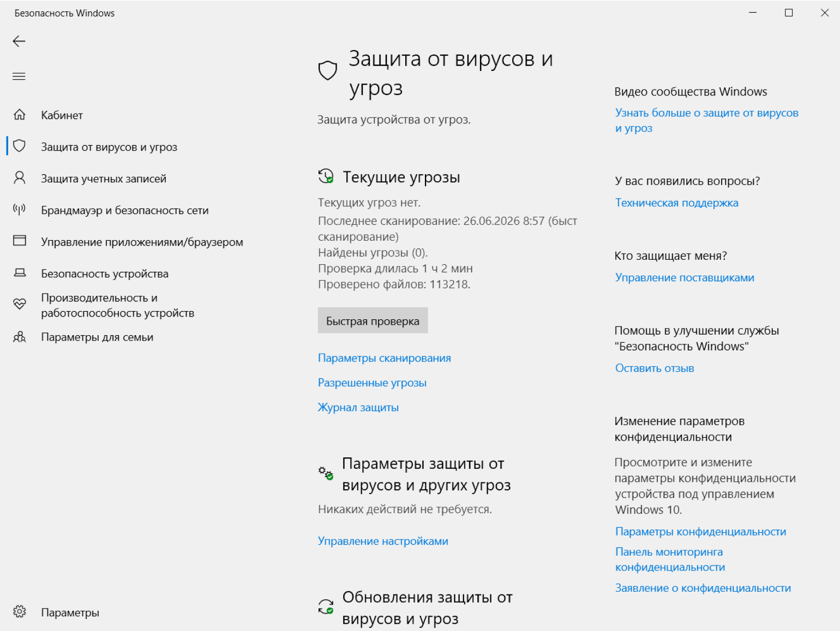The height and width of the screenshot is (631, 840).
Task: Go to Брандмауэр и безопасность сети
Action: [x=125, y=210]
